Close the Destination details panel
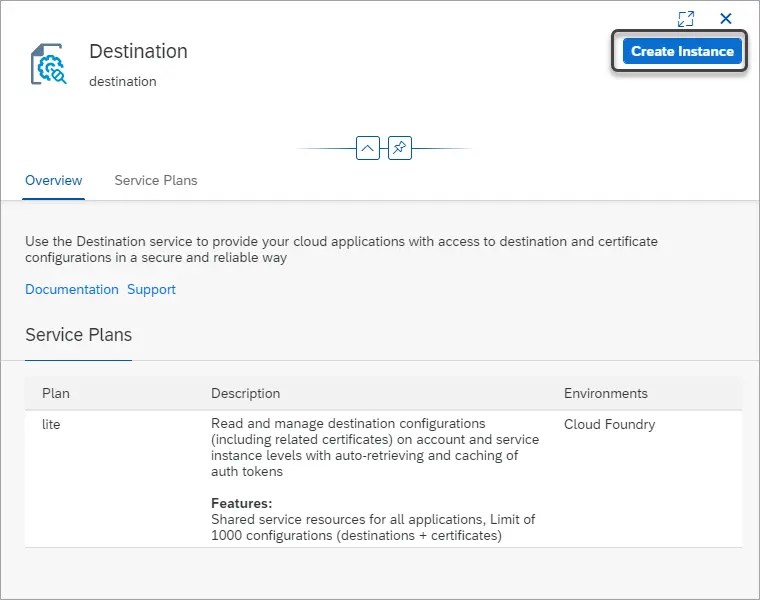Screen dimensions: 760x600 [726, 18]
